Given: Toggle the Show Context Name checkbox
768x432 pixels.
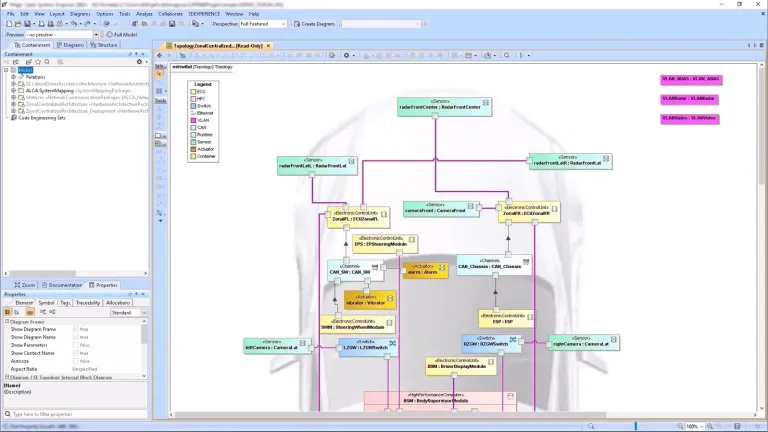Looking at the screenshot, I should [75, 353].
